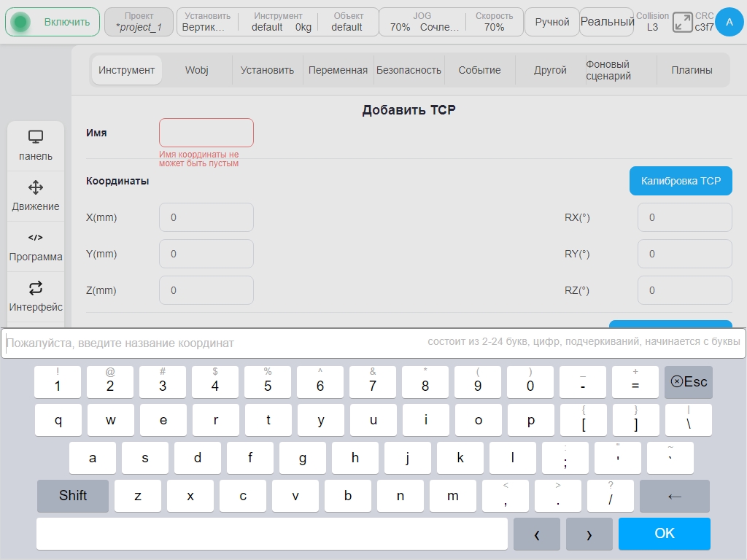Open the Инструмент default 0kg selector
The width and height of the screenshot is (747, 560).
pos(278,22)
